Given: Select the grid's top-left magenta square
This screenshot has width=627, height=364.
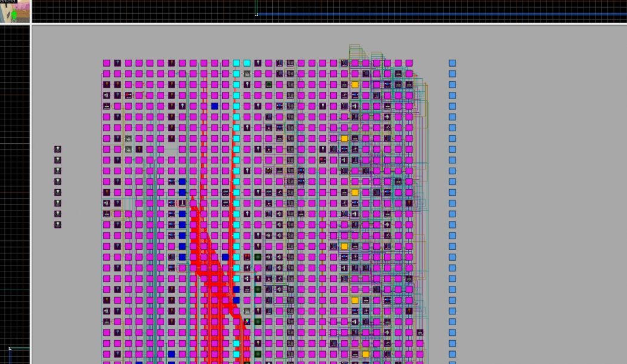Looking at the screenshot, I should 107,63.
